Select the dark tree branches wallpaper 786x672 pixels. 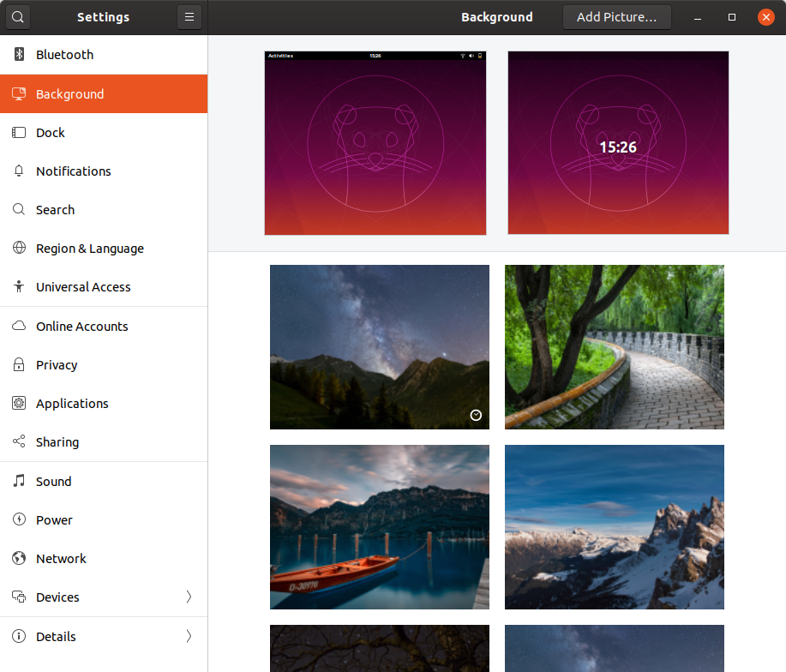[380, 649]
